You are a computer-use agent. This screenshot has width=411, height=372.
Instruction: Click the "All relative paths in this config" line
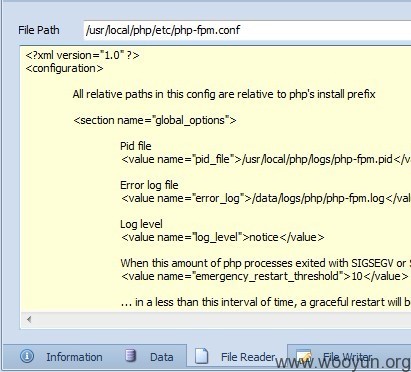(224, 94)
